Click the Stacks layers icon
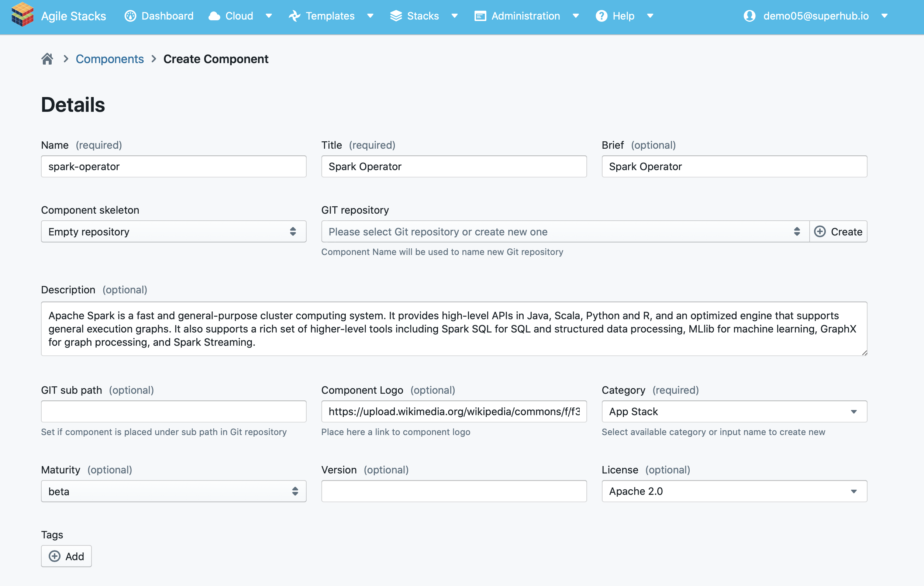Screen dimensions: 924x586 click(x=396, y=16)
